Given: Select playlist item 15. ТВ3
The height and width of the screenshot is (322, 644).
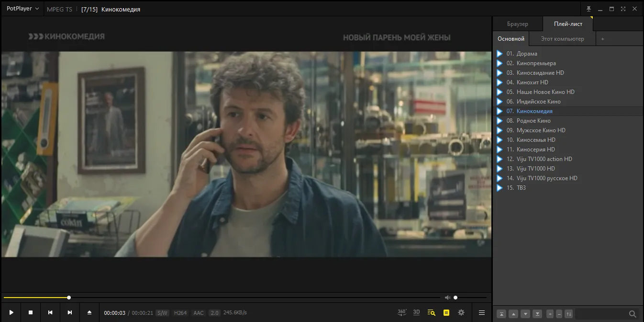Looking at the screenshot, I should [568, 188].
